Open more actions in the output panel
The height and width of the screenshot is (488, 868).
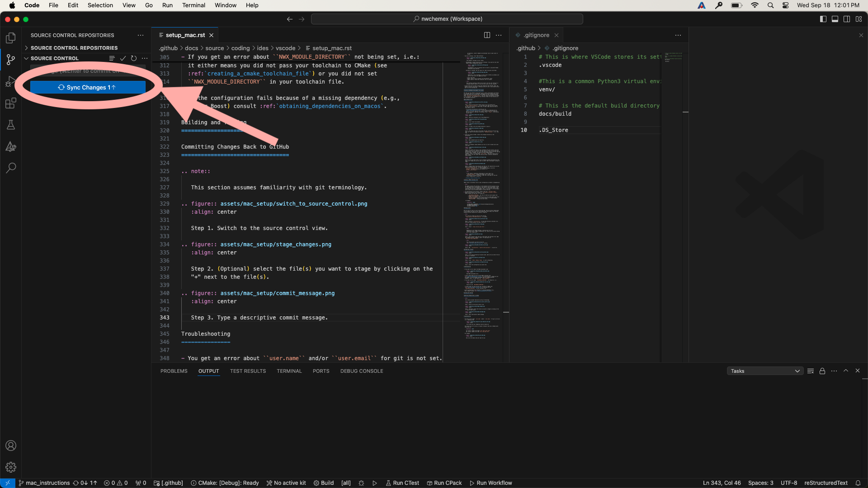coord(834,371)
